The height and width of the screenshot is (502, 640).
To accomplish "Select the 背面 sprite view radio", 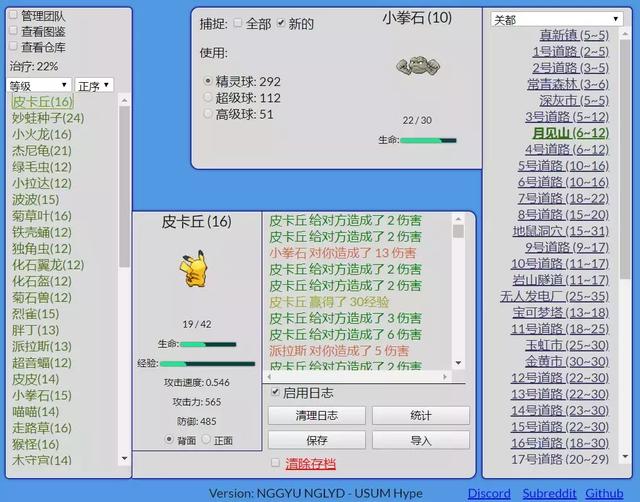I will (x=169, y=439).
